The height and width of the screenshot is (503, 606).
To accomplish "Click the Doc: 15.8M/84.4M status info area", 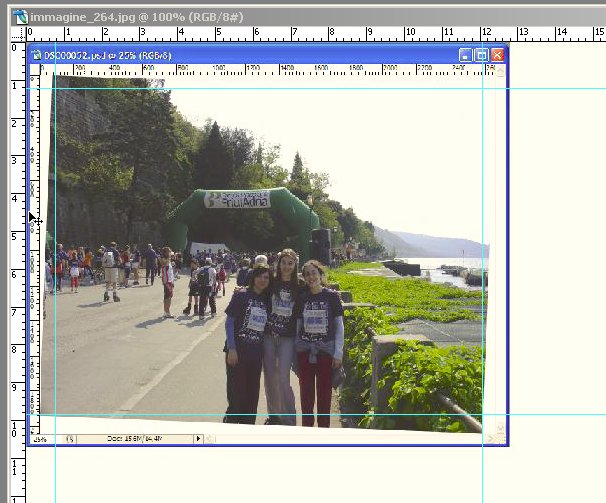I will click(134, 439).
